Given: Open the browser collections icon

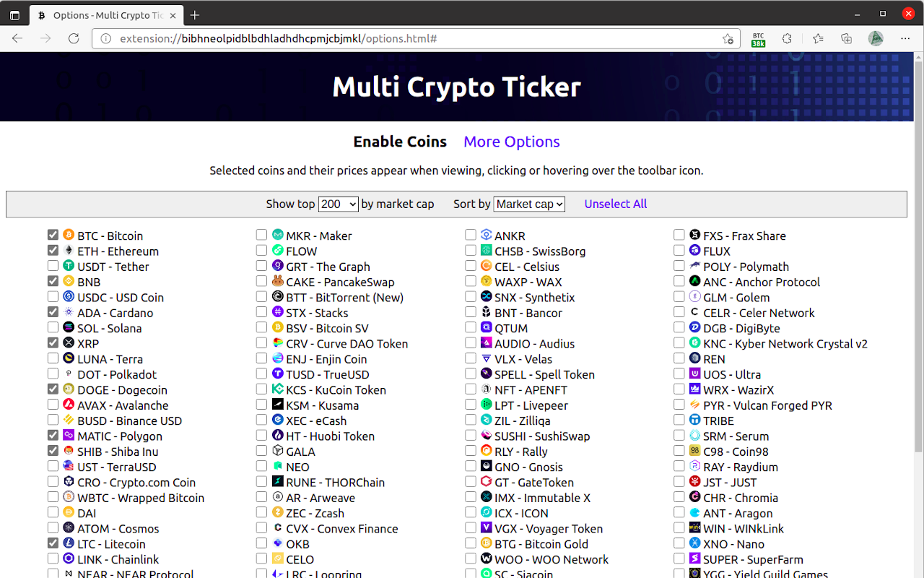Looking at the screenshot, I should point(846,38).
